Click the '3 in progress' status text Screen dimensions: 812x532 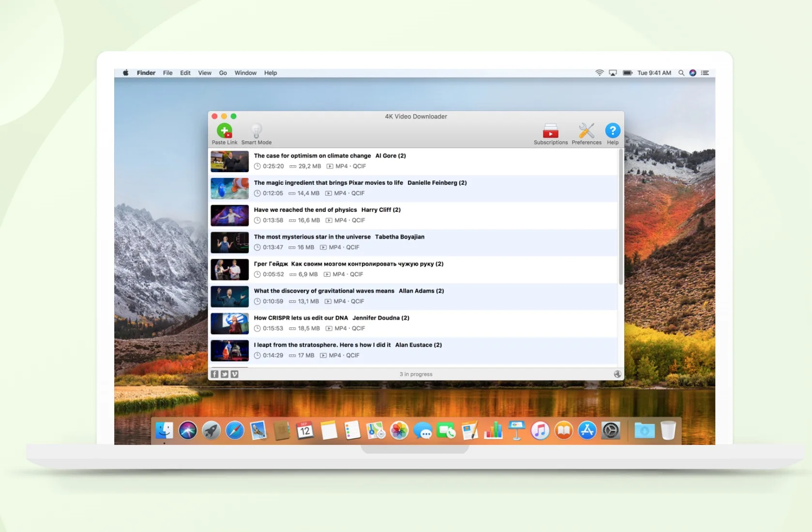[416, 374]
